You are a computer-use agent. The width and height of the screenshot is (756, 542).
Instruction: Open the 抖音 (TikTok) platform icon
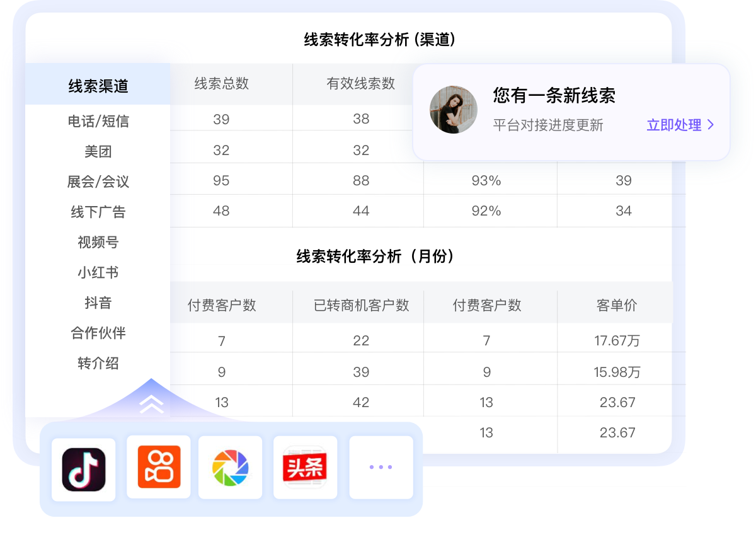(84, 466)
